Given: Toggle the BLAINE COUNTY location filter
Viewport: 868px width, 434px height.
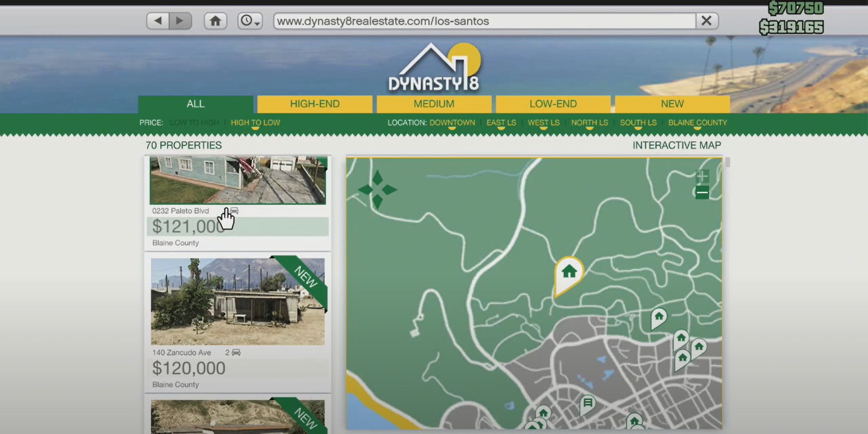Looking at the screenshot, I should (x=697, y=123).
